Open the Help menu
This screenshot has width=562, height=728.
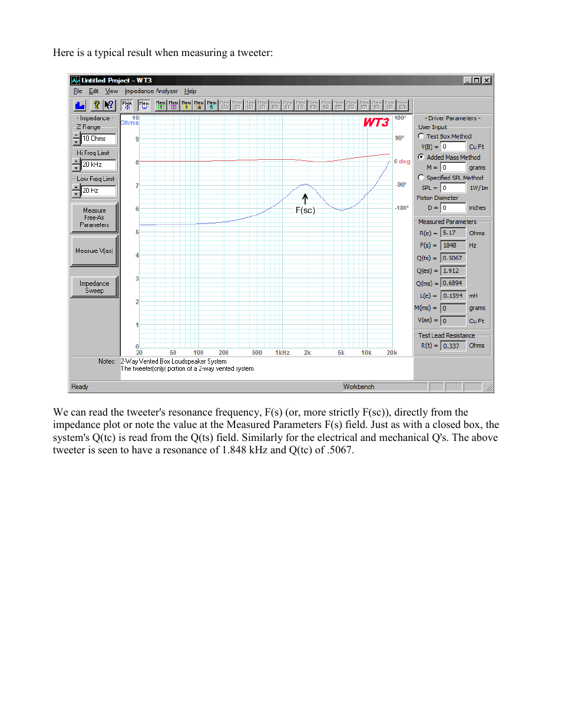tap(190, 91)
